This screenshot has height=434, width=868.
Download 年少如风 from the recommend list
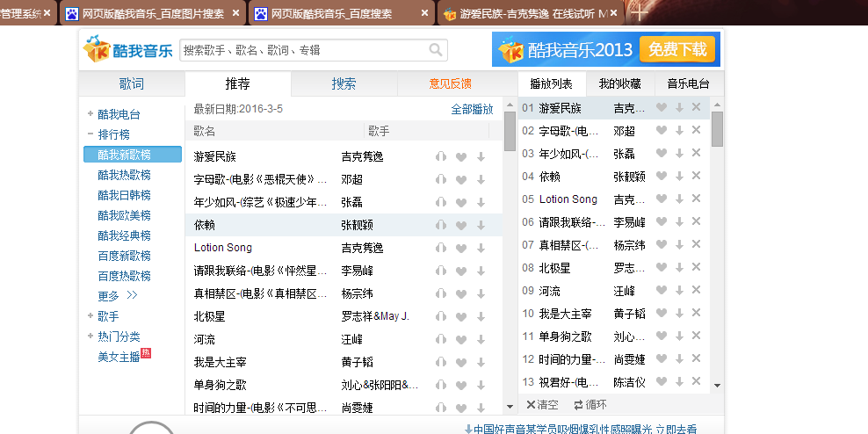tap(481, 203)
